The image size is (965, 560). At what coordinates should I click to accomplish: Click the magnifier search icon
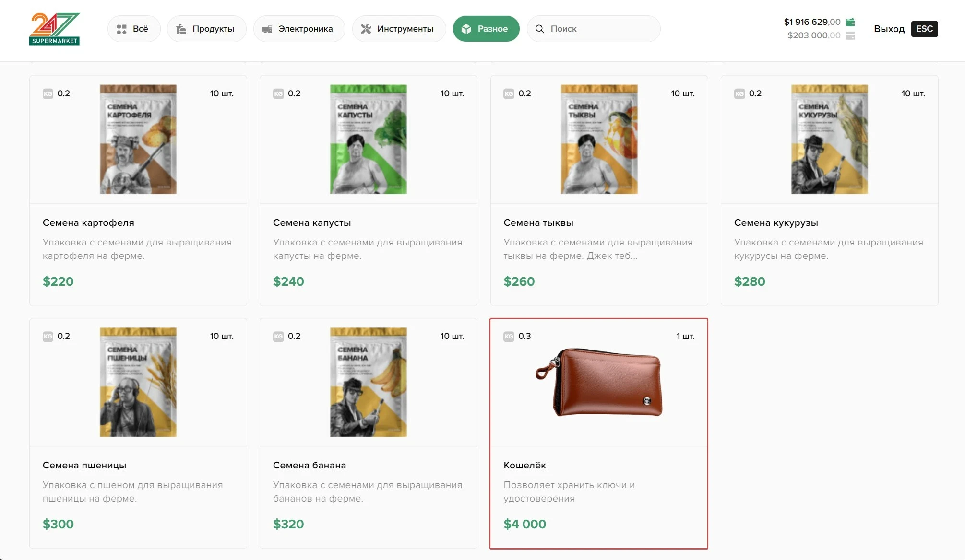[539, 29]
